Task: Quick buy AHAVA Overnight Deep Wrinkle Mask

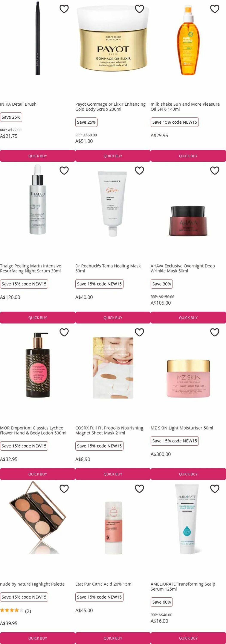Action: click(188, 317)
